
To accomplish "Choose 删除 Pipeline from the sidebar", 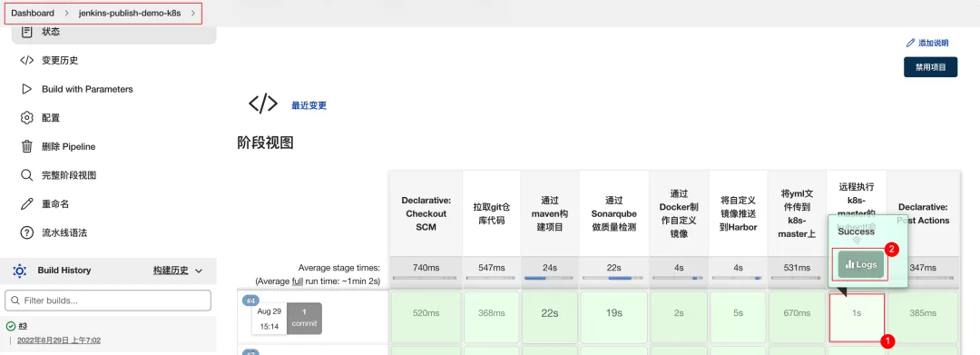I will tap(69, 147).
